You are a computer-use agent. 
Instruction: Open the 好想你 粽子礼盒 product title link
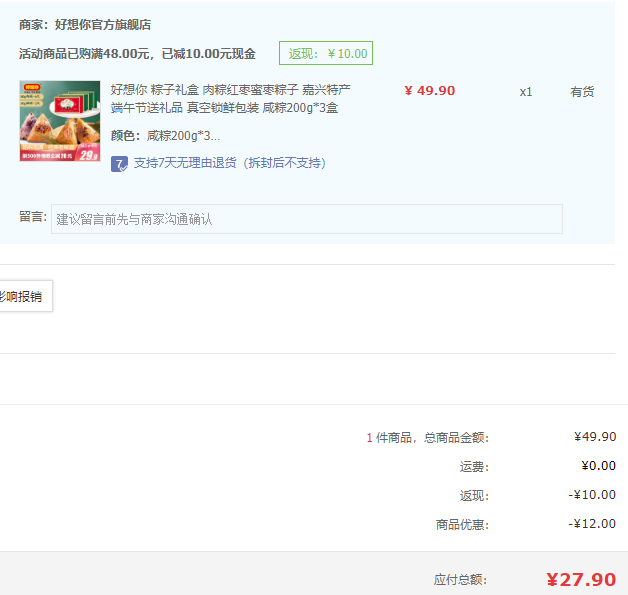(231, 98)
